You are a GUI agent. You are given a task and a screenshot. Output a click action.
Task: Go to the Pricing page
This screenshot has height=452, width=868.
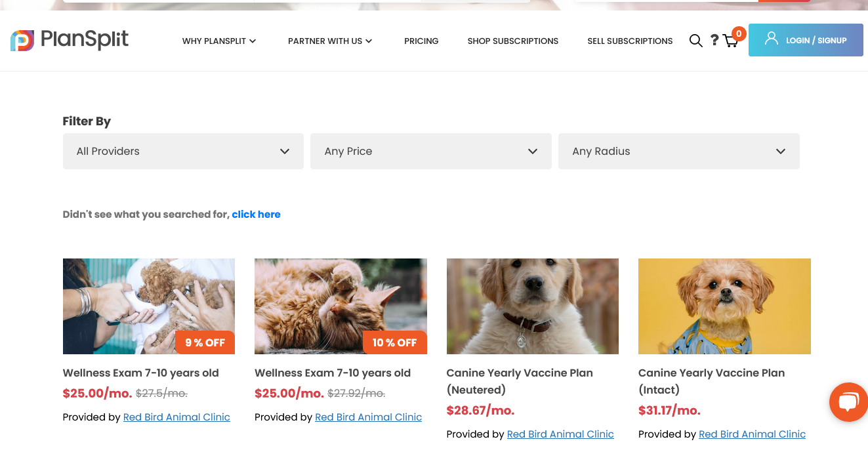point(421,41)
